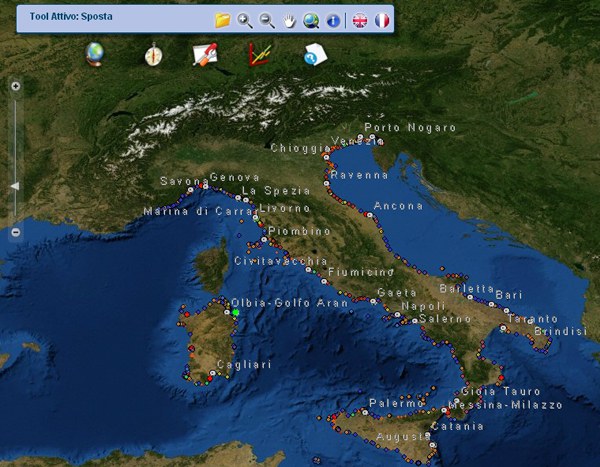Click the Tool Attivo: Sposta status text
Viewport: 600px width, 467px height.
coord(71,16)
